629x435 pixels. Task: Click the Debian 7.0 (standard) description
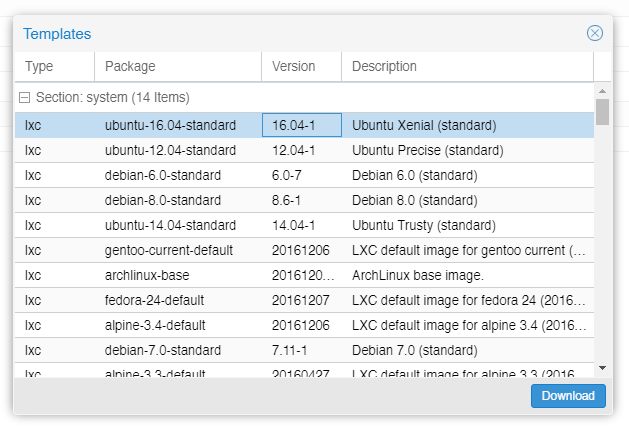coord(415,350)
